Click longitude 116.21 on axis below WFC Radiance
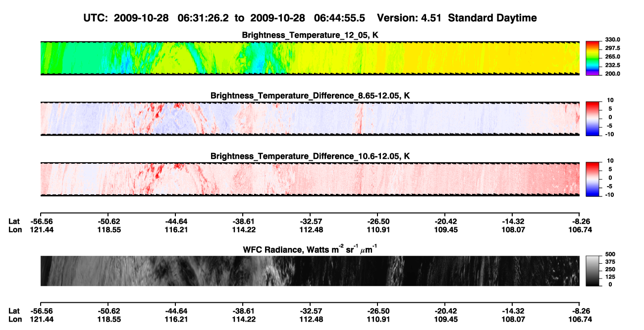This screenshot has height=330, width=644. pos(175,319)
